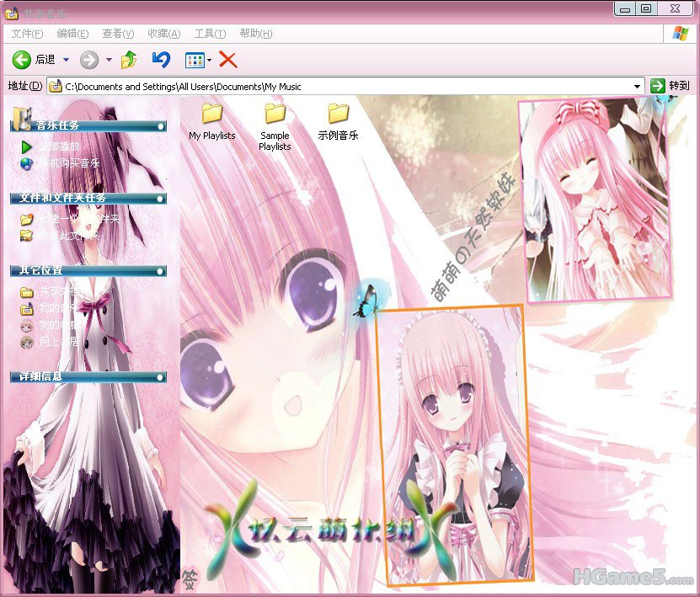Image resolution: width=700 pixels, height=597 pixels.
Task: Collapse the 文件和文件夹任务 panel
Action: [160, 199]
